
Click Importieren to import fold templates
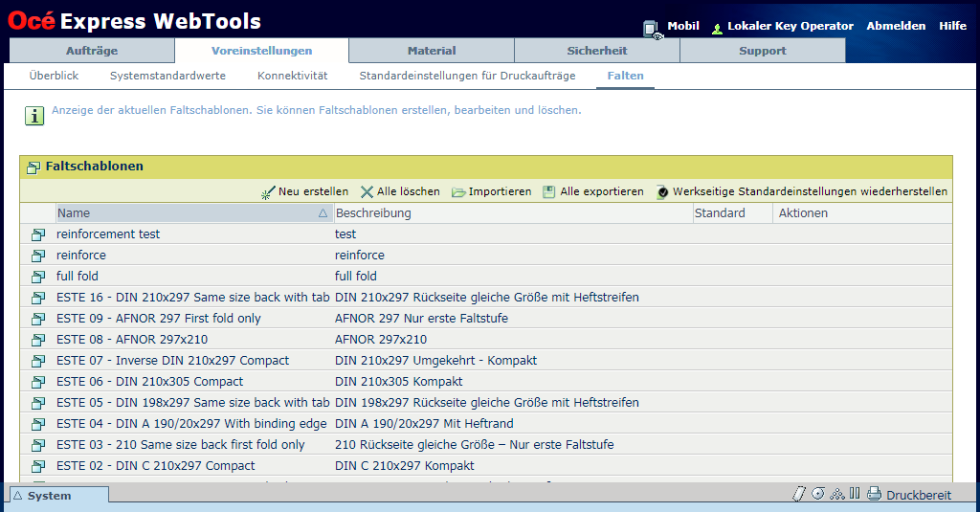point(492,191)
